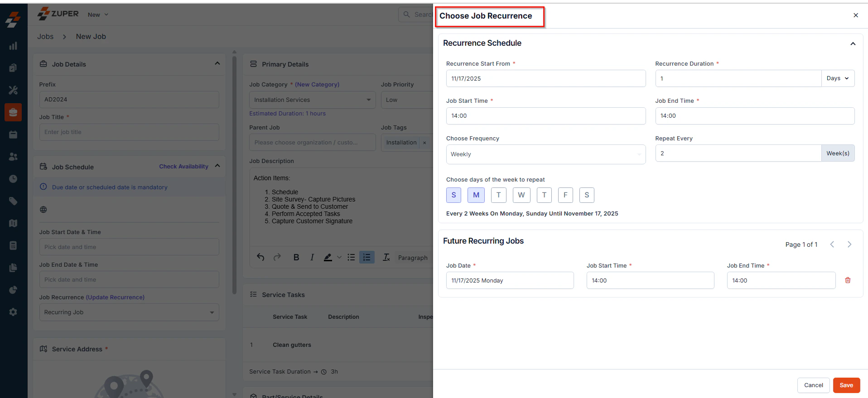This screenshot has height=398, width=868.
Task: Open the settings gear sidebar icon
Action: 13,312
